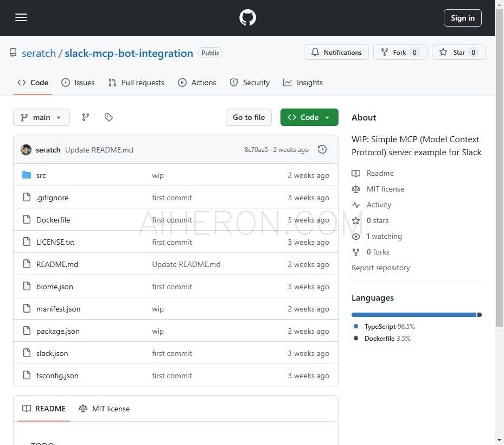The height and width of the screenshot is (445, 504).
Task: Click the repository icon beside seratch
Action: pyautogui.click(x=13, y=53)
